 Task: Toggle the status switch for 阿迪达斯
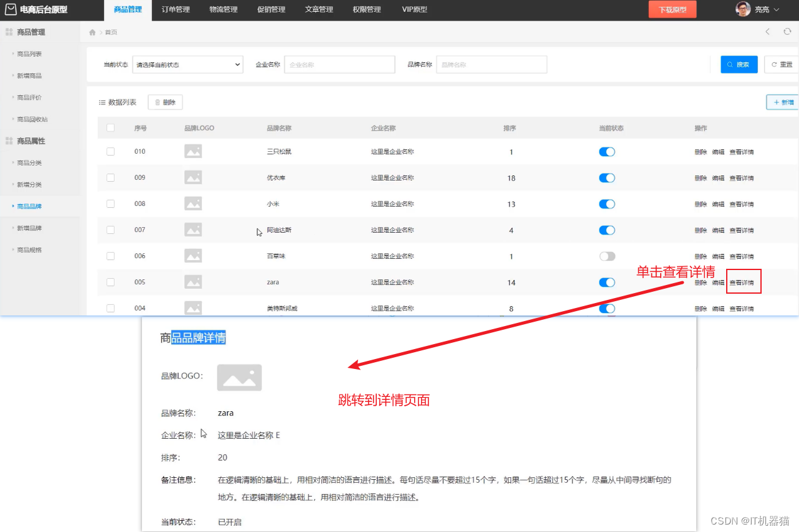tap(607, 230)
